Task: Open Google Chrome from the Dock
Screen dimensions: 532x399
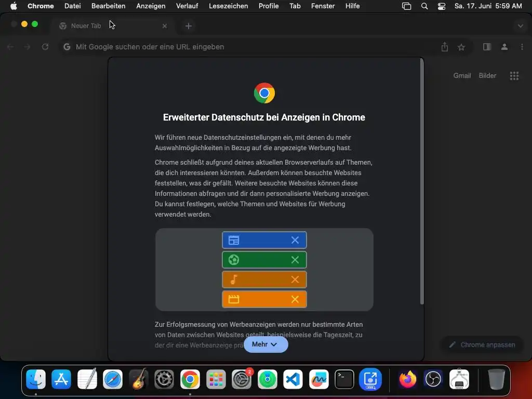Action: 190,379
